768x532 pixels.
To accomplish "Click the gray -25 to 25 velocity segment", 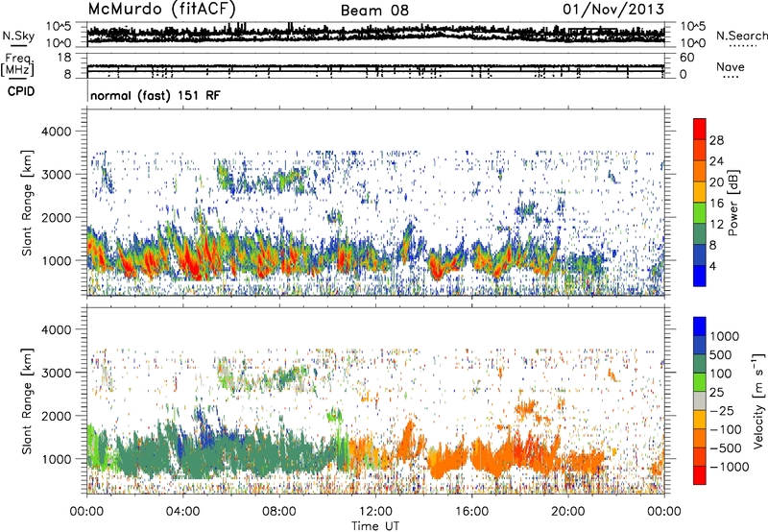I will (700, 400).
